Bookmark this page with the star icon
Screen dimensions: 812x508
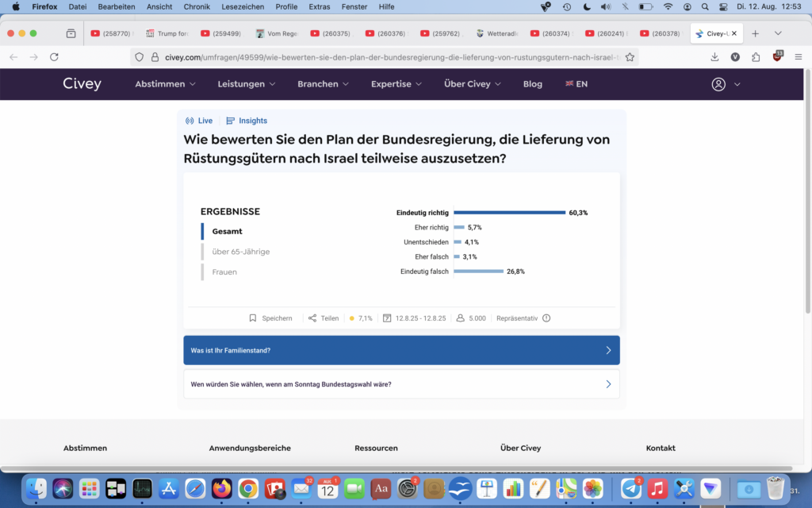pos(630,57)
